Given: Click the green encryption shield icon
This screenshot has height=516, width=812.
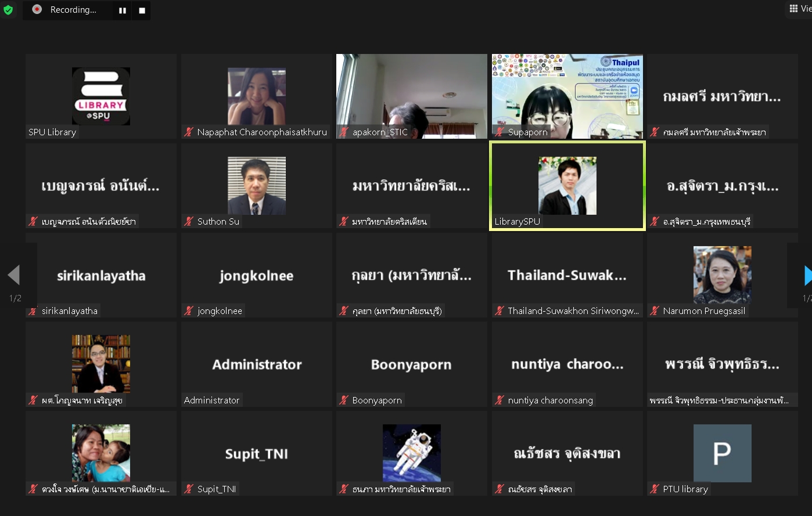Looking at the screenshot, I should pyautogui.click(x=8, y=10).
